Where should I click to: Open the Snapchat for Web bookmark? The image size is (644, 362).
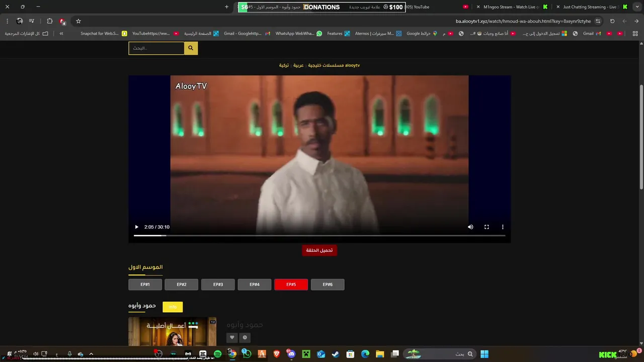pyautogui.click(x=104, y=34)
